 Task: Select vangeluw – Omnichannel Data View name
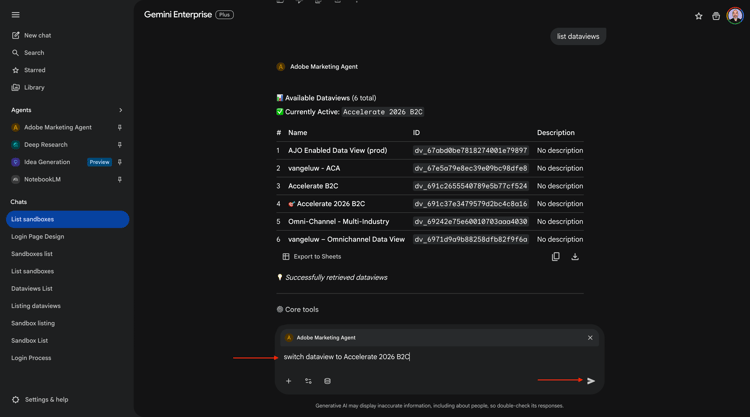click(346, 239)
